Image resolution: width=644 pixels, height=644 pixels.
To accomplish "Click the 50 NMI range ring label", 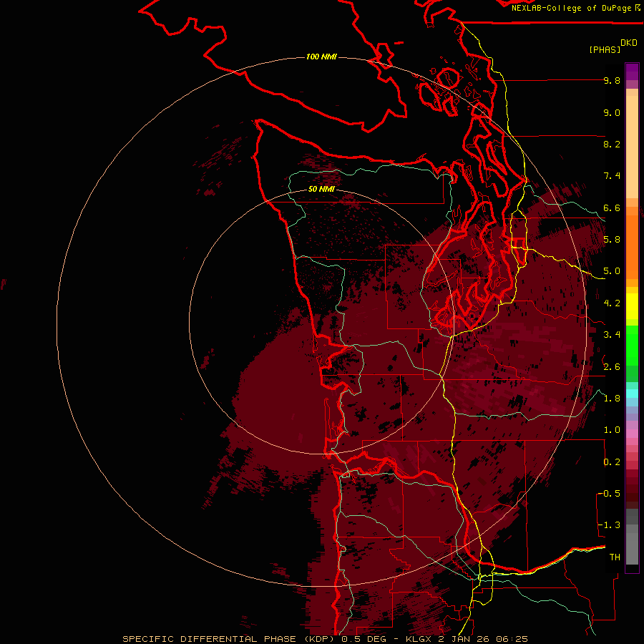I will (x=321, y=190).
